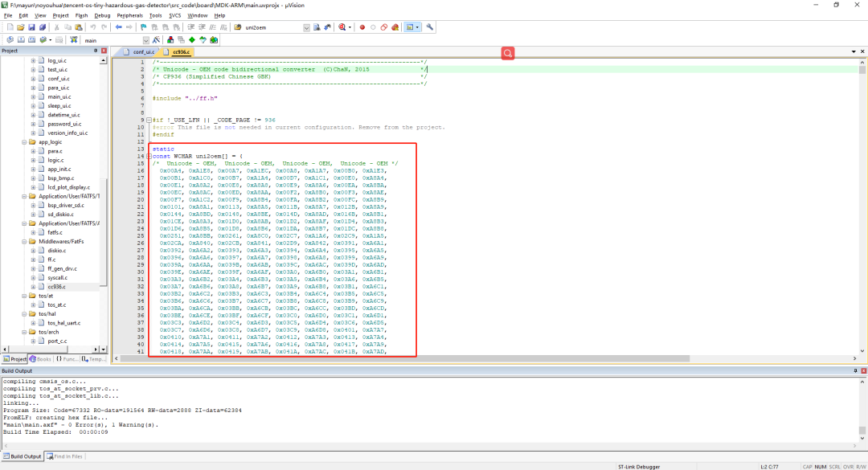Screen dimensions: 868x470
Task: Expand the log_ui.c file node
Action: pyautogui.click(x=33, y=61)
